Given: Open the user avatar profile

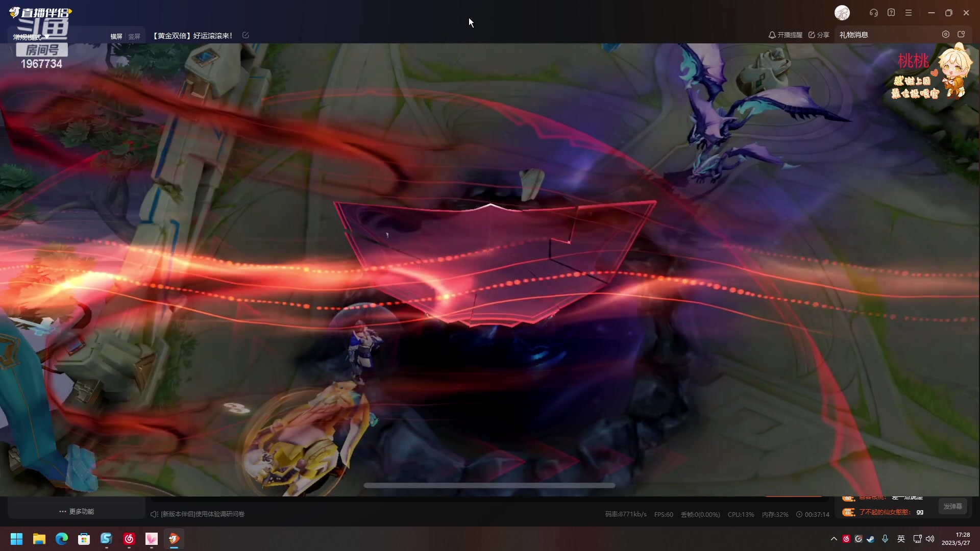Looking at the screenshot, I should [842, 13].
